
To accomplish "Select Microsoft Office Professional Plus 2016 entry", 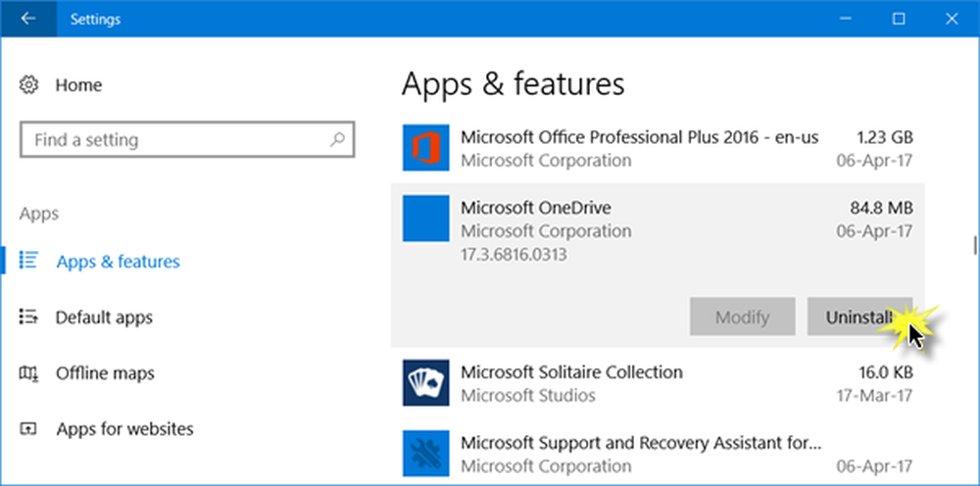I will point(658,148).
